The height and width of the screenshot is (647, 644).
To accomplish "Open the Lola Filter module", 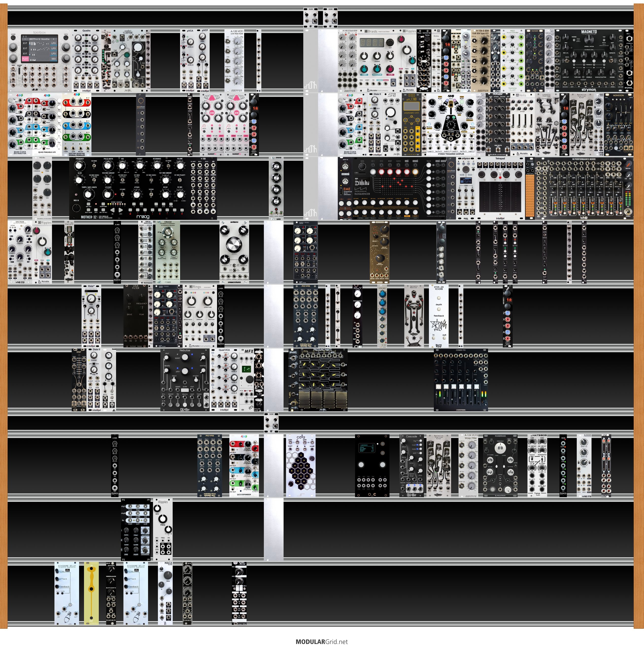I will coord(136,316).
